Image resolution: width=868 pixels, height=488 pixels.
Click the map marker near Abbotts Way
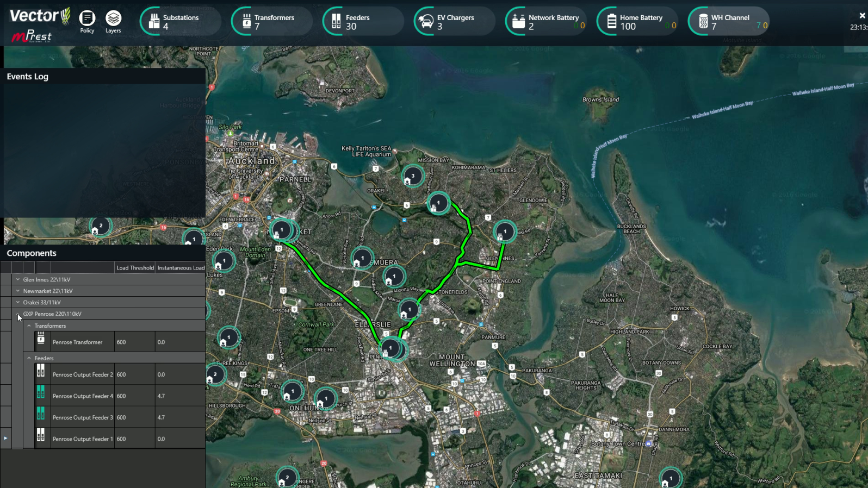click(394, 277)
